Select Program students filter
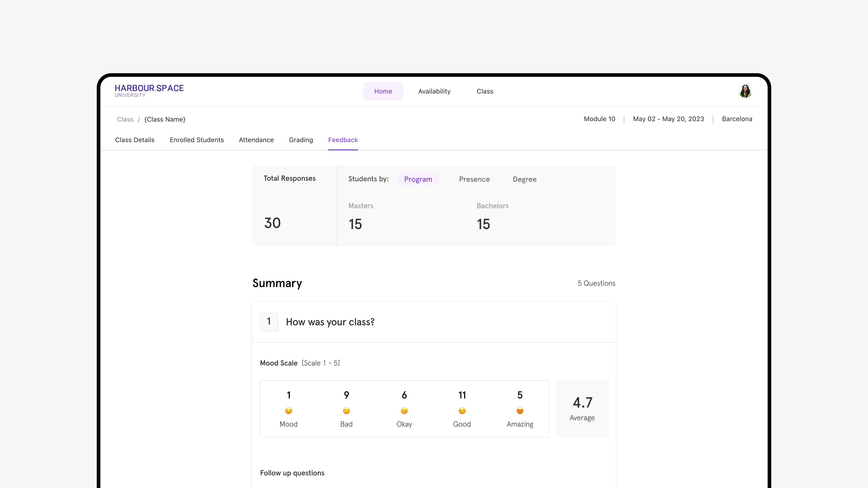Screen dimensions: 868x488 (418, 179)
